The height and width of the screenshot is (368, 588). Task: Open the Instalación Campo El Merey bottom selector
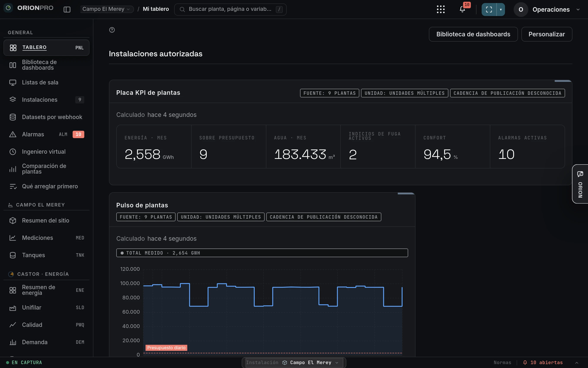294,363
